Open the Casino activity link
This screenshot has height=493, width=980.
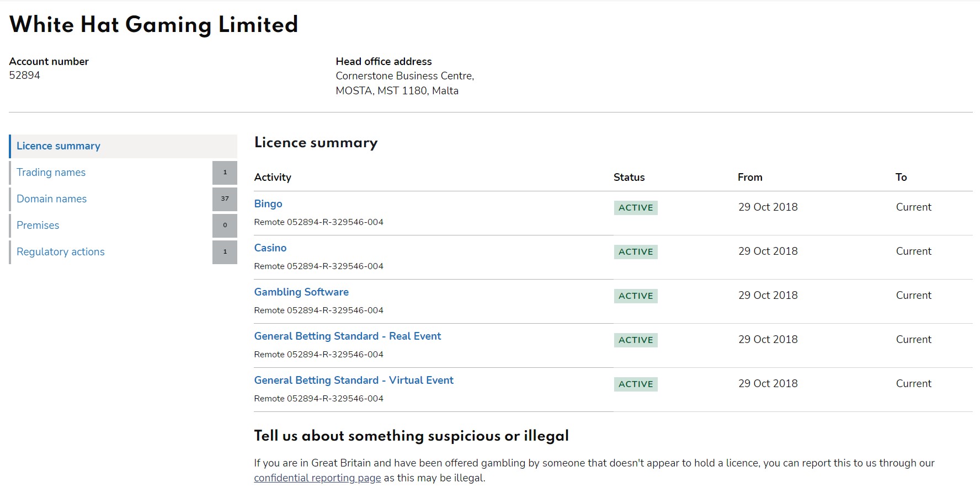(x=270, y=248)
